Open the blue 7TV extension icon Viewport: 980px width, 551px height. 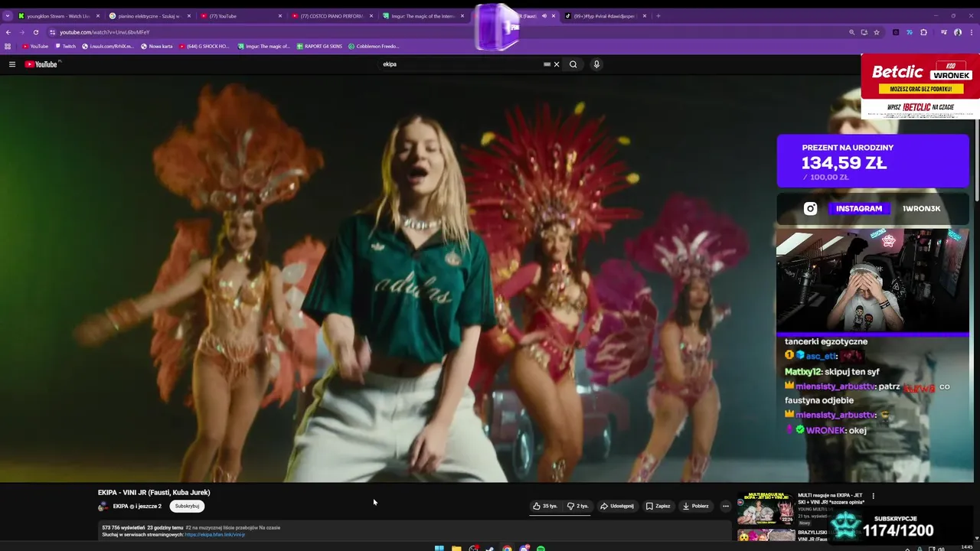coord(909,32)
